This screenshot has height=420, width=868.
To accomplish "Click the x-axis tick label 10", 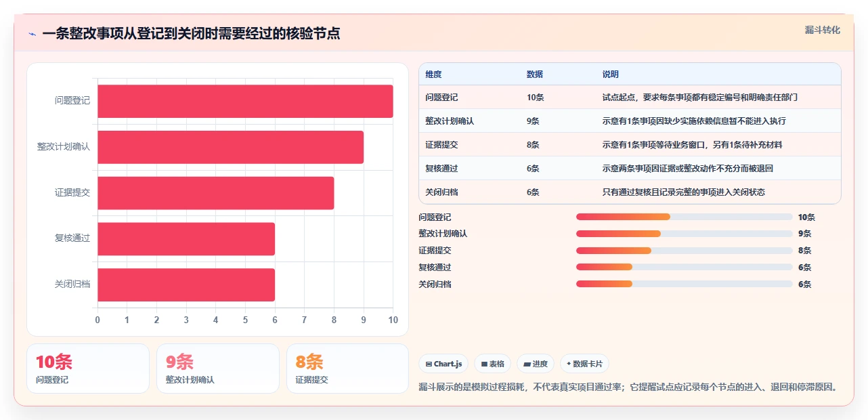I will click(393, 320).
